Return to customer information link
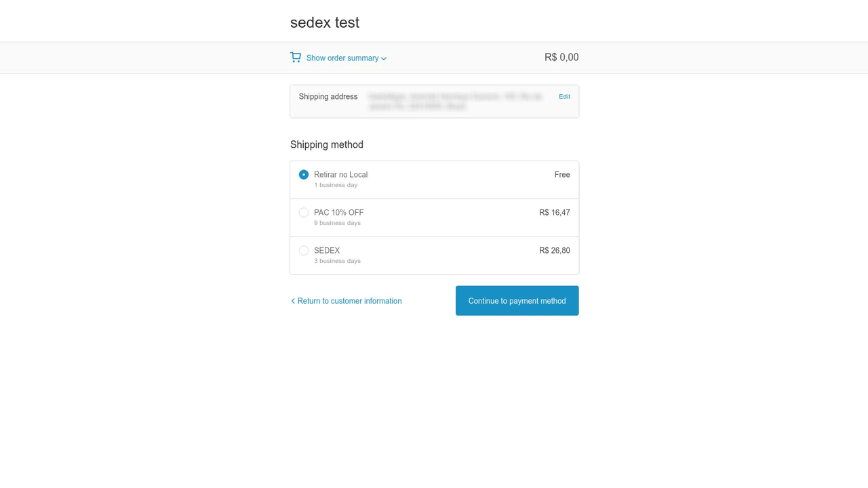 pos(349,301)
